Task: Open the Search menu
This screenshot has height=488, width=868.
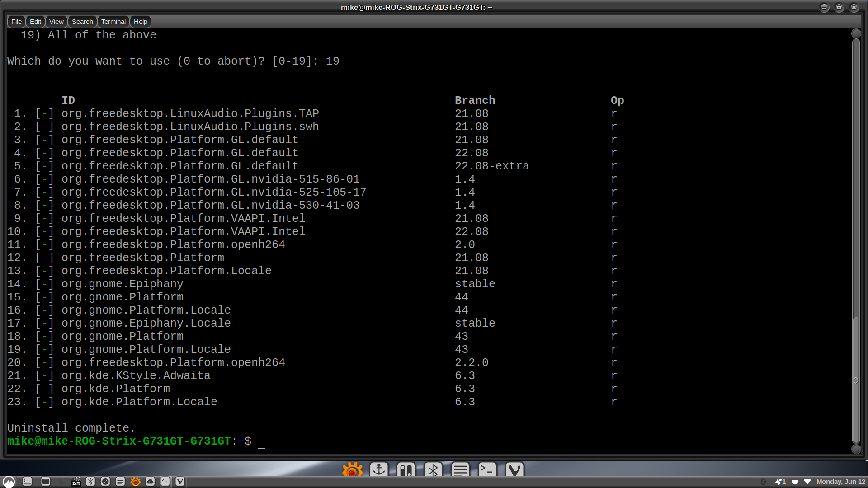Action: 82,22
